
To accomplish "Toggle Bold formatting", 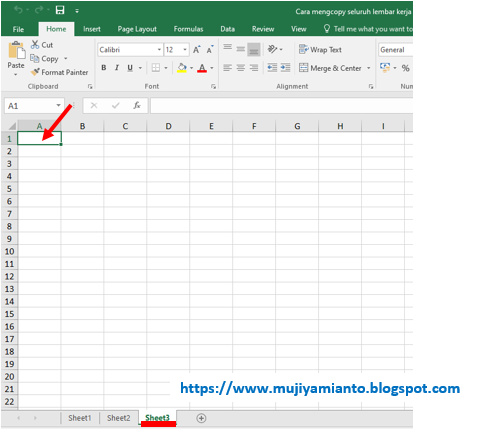I will pos(104,68).
